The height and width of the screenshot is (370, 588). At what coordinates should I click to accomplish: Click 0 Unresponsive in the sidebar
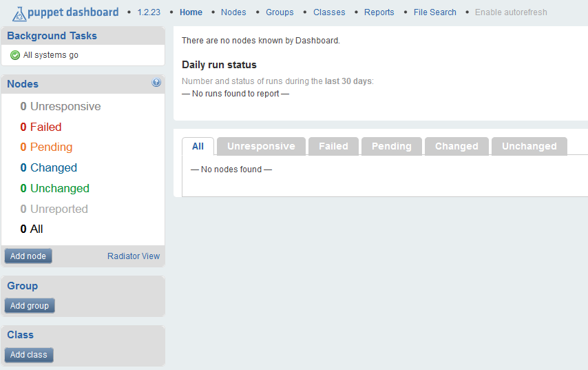pyautogui.click(x=61, y=106)
